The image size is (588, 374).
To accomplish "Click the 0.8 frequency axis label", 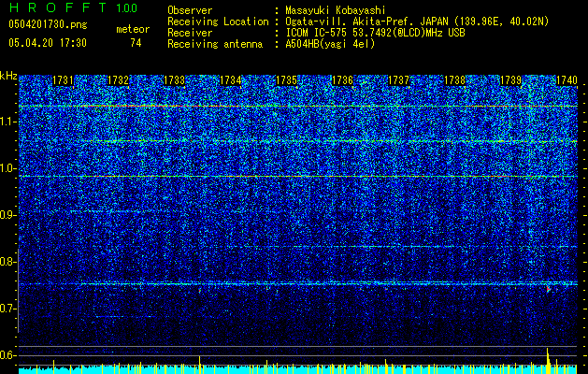I will [7, 262].
